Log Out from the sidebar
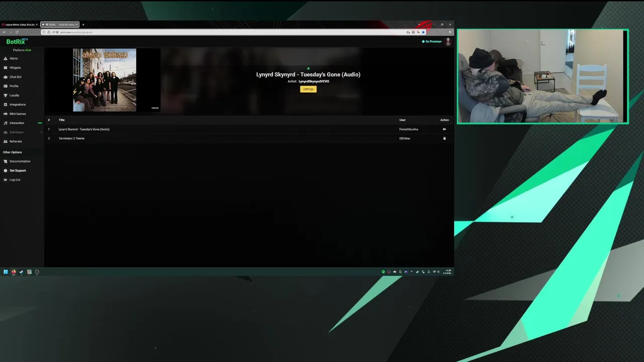The width and height of the screenshot is (644, 362). click(x=15, y=179)
